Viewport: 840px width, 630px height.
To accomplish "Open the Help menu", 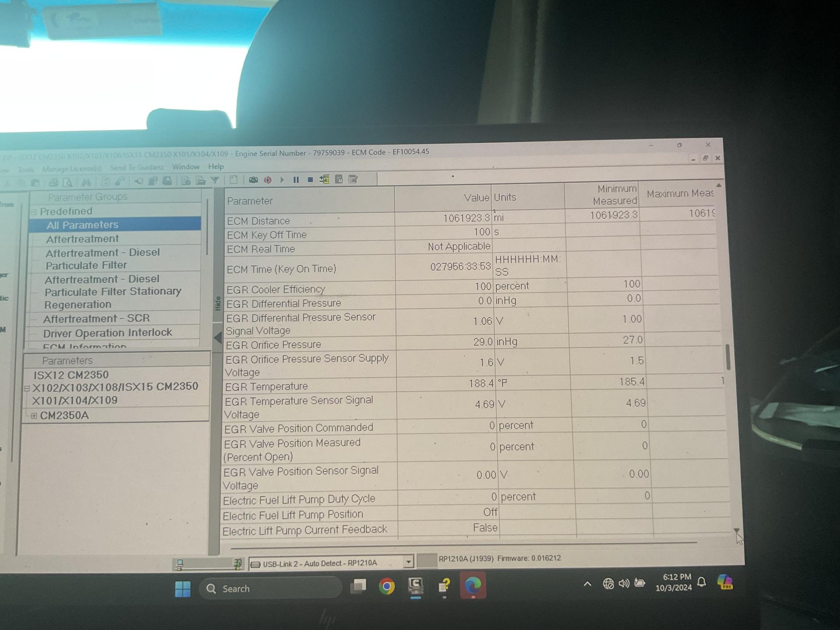I will pyautogui.click(x=216, y=166).
